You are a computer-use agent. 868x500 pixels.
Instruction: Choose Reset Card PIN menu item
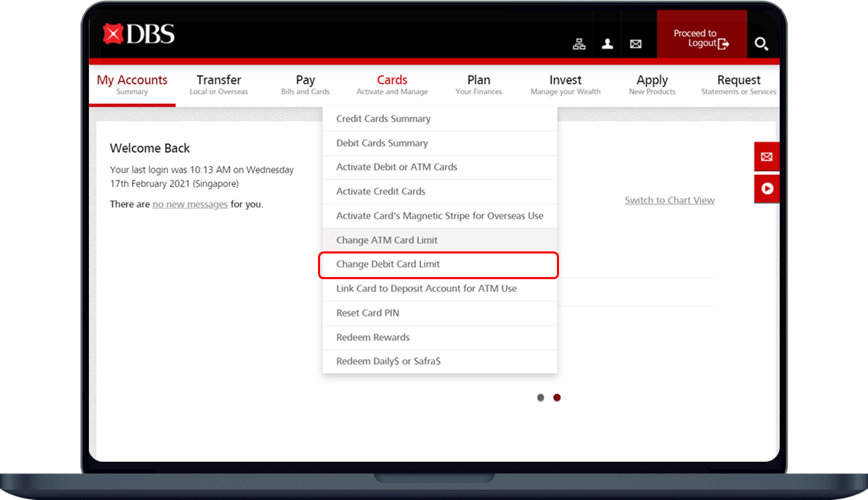(368, 313)
